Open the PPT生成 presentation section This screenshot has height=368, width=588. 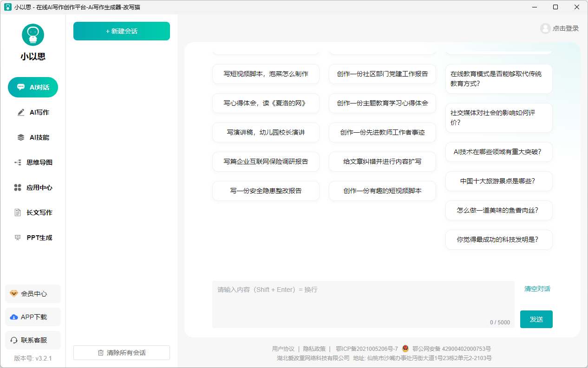tap(33, 238)
